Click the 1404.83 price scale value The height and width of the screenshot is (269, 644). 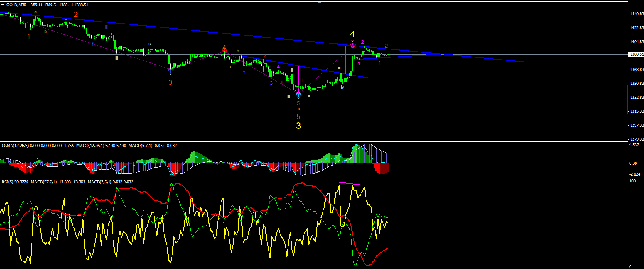pos(636,42)
